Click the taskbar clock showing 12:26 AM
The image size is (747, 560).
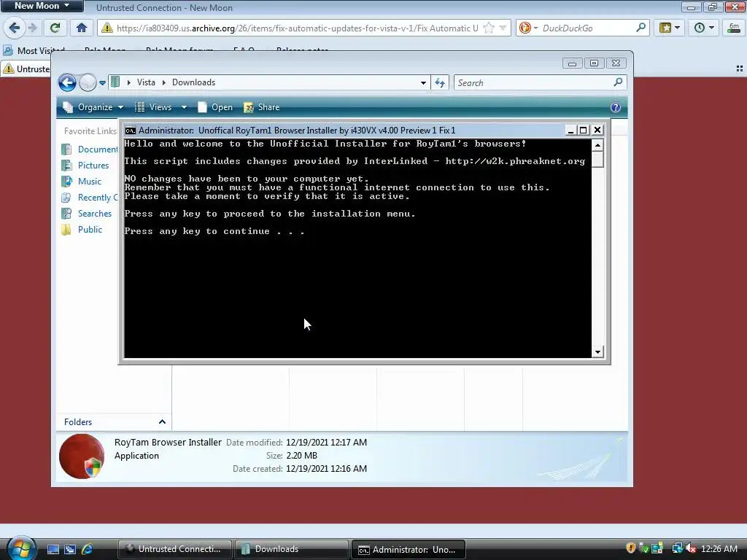tap(719, 549)
